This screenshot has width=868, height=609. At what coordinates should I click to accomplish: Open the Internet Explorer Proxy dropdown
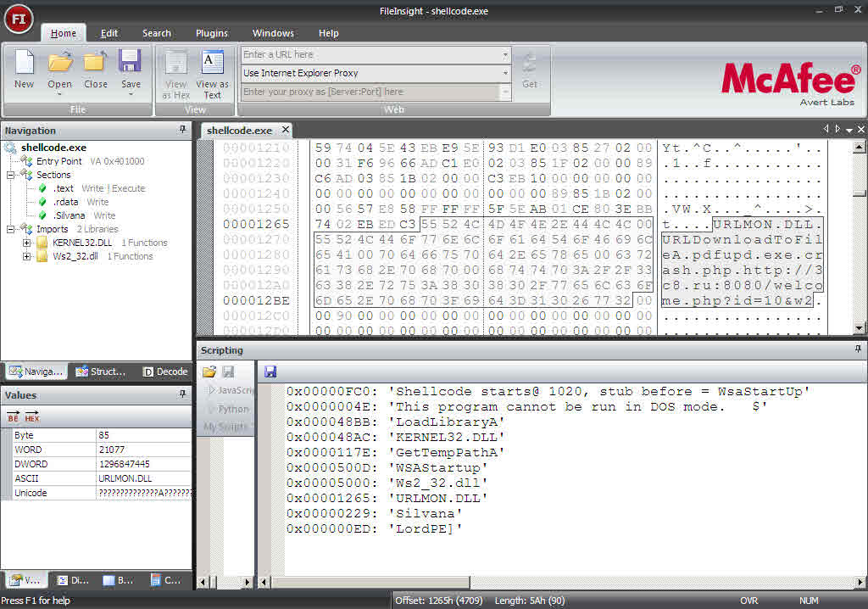click(x=505, y=73)
